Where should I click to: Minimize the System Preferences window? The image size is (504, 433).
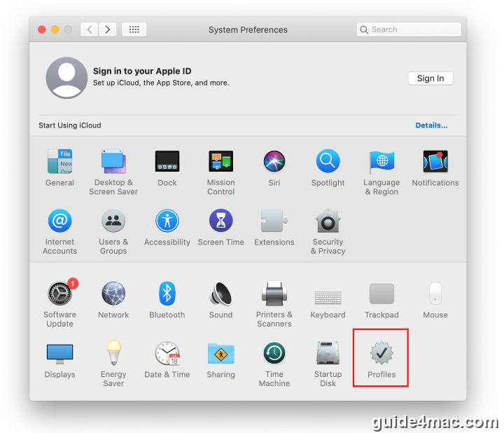(x=55, y=29)
